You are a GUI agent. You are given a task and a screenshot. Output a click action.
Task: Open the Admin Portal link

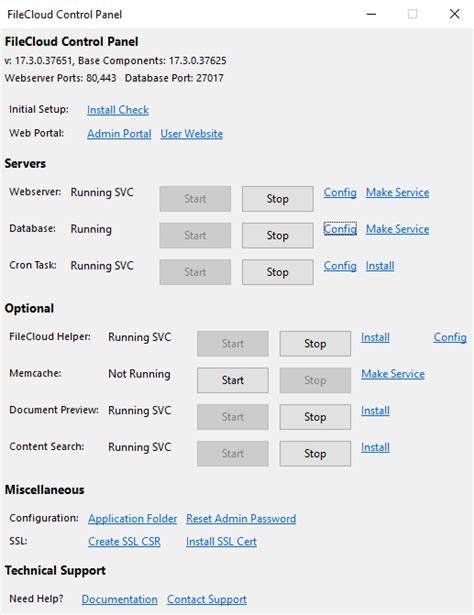point(119,134)
